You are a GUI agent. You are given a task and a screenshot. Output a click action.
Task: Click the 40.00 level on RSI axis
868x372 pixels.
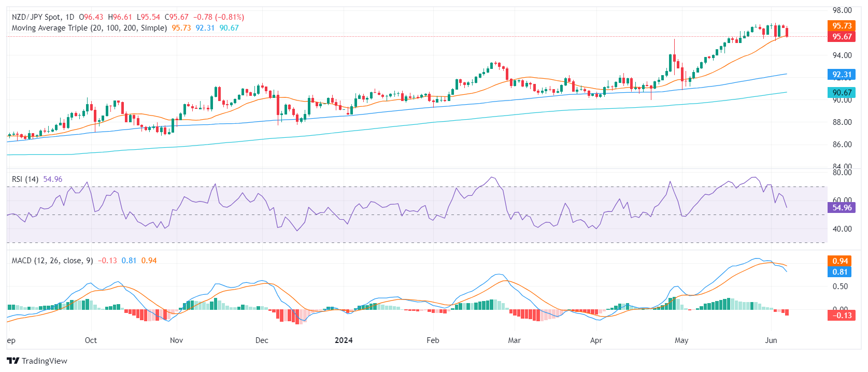(842, 229)
